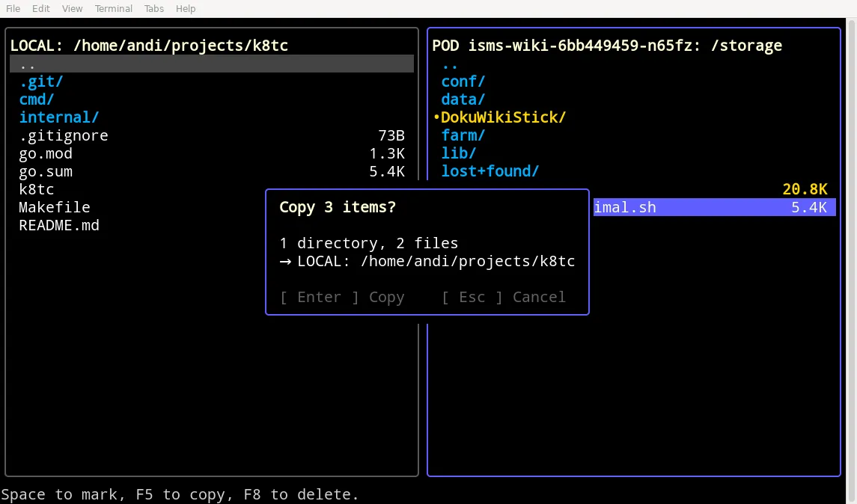857x504 pixels.
Task: Select the lib/ directory in POD panel
Action: point(634,154)
